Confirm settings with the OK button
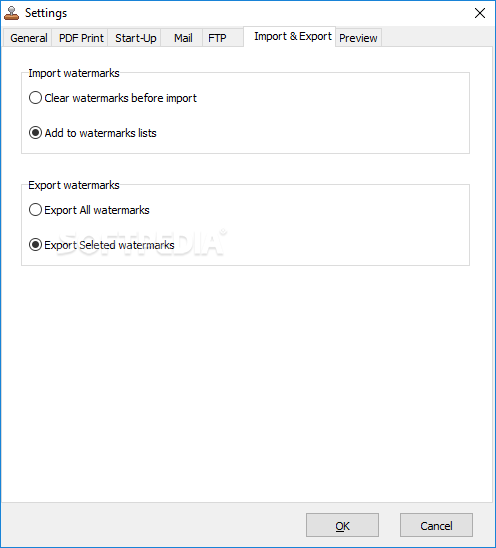 pos(342,525)
